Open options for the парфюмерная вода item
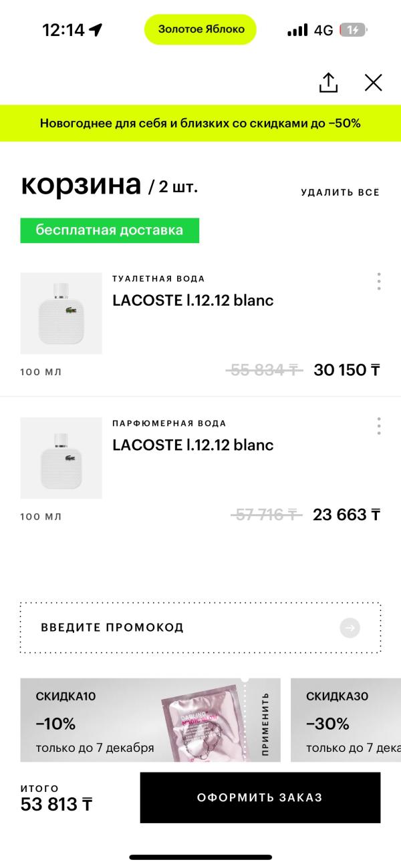 click(x=379, y=426)
